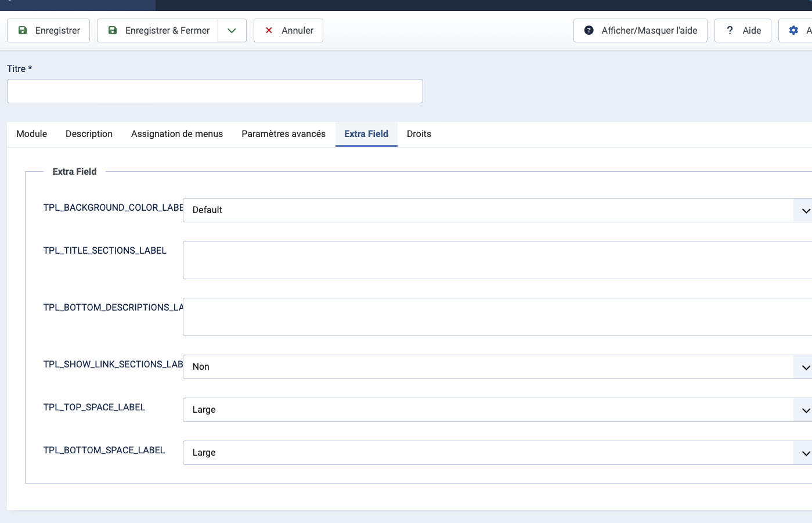Screen dimensions: 812x523
Task: Click the TPL_BOTTOM_DESCRIPTIONS text area
Action: [x=497, y=317]
